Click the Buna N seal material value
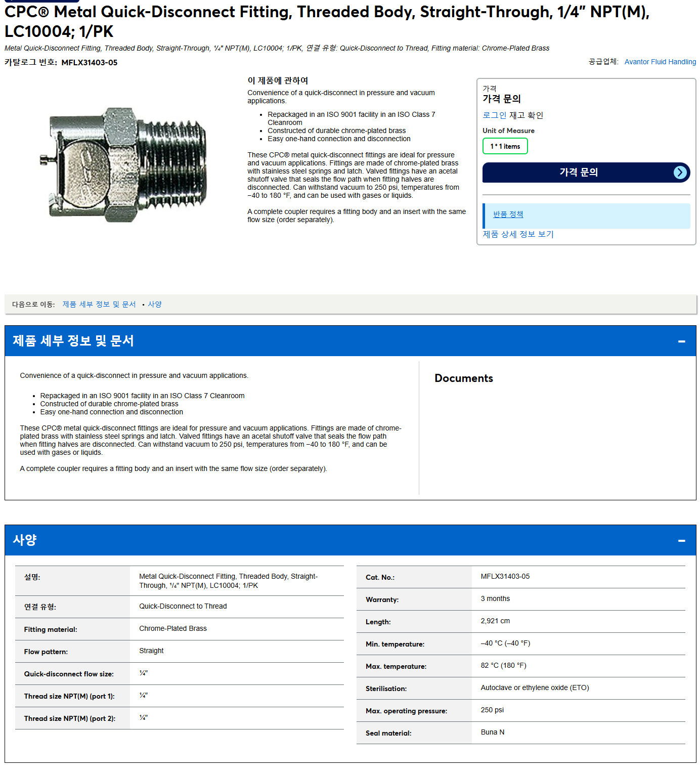 pos(492,733)
